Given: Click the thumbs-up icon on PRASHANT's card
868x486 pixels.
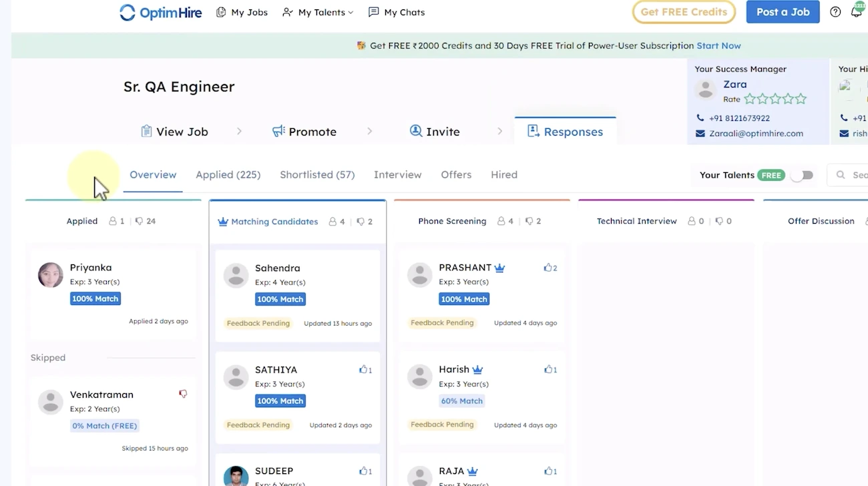Looking at the screenshot, I should click(548, 267).
